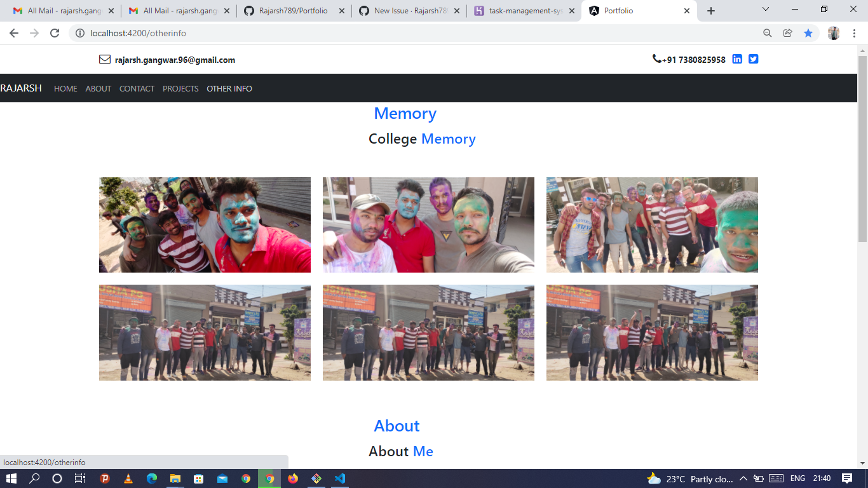Screen dimensions: 868x488
Task: Open LinkedIn profile icon in header
Action: pos(737,59)
